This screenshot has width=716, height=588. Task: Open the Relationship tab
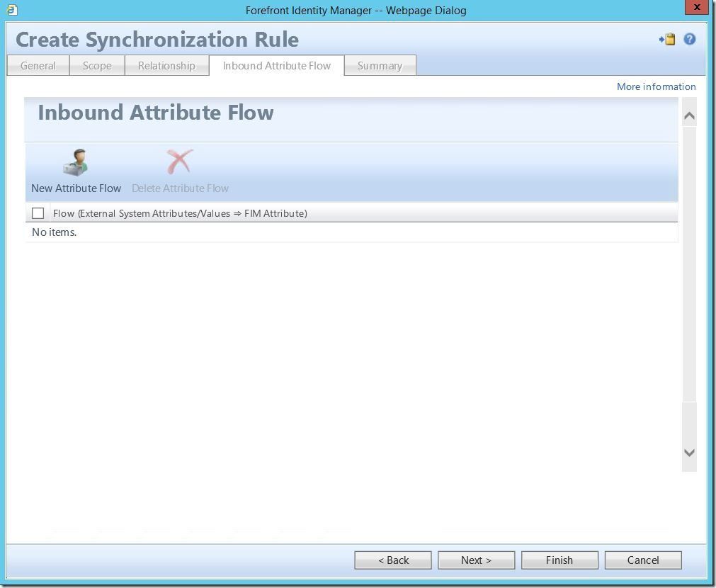click(166, 65)
